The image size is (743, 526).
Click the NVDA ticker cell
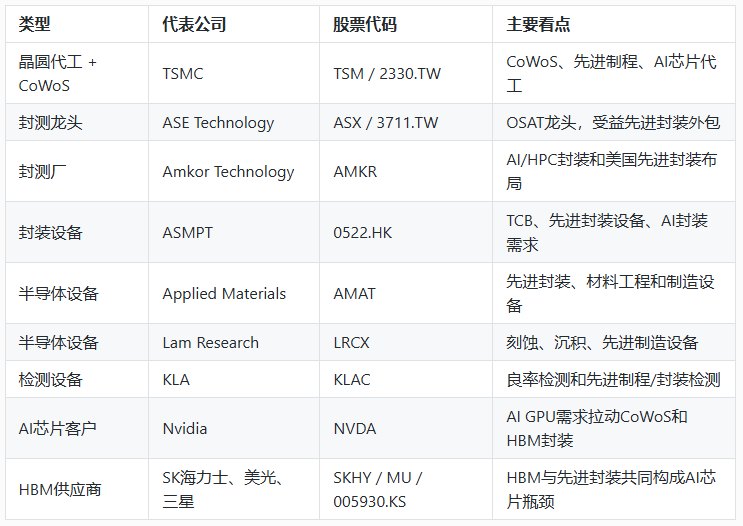(x=406, y=428)
